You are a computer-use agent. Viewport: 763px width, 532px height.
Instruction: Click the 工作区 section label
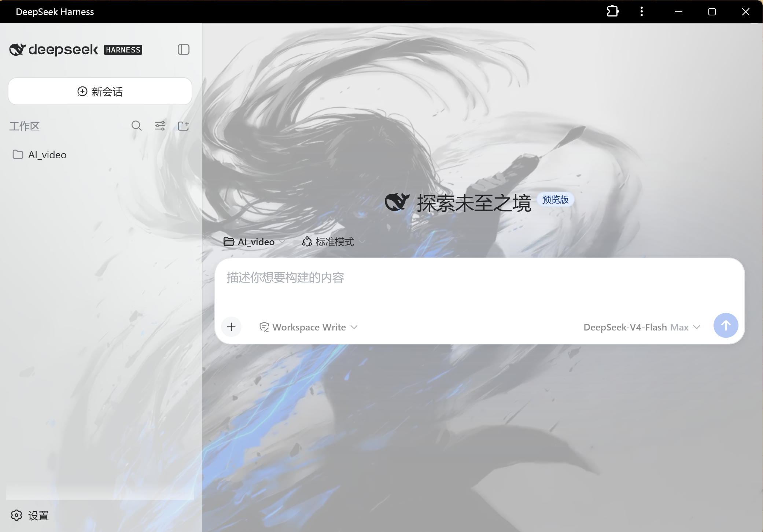[x=25, y=126]
